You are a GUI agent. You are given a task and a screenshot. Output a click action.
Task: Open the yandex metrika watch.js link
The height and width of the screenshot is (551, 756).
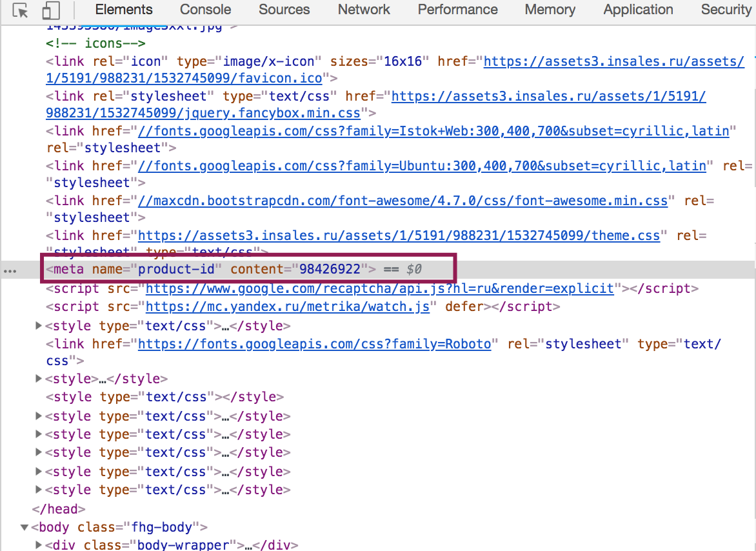coord(287,306)
